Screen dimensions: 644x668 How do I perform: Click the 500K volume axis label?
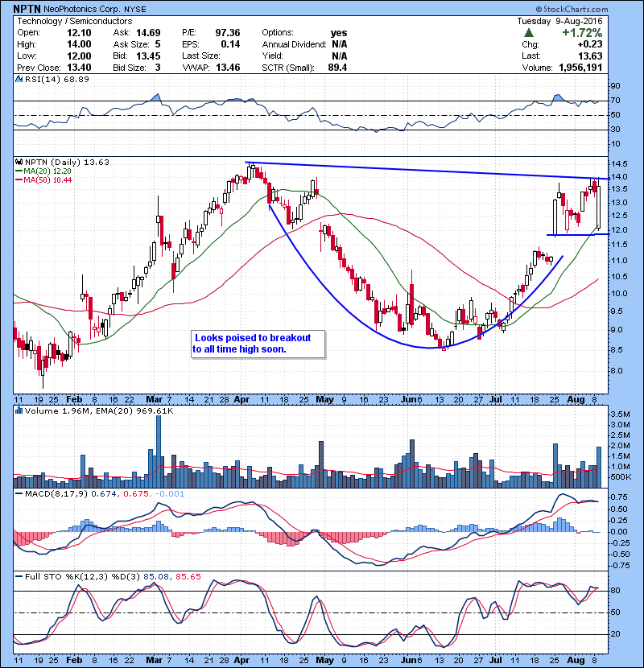[621, 476]
